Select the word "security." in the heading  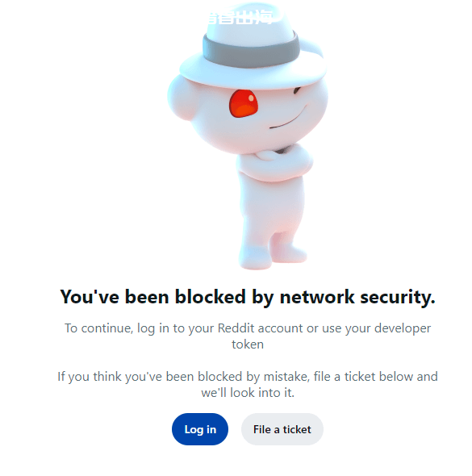point(398,297)
